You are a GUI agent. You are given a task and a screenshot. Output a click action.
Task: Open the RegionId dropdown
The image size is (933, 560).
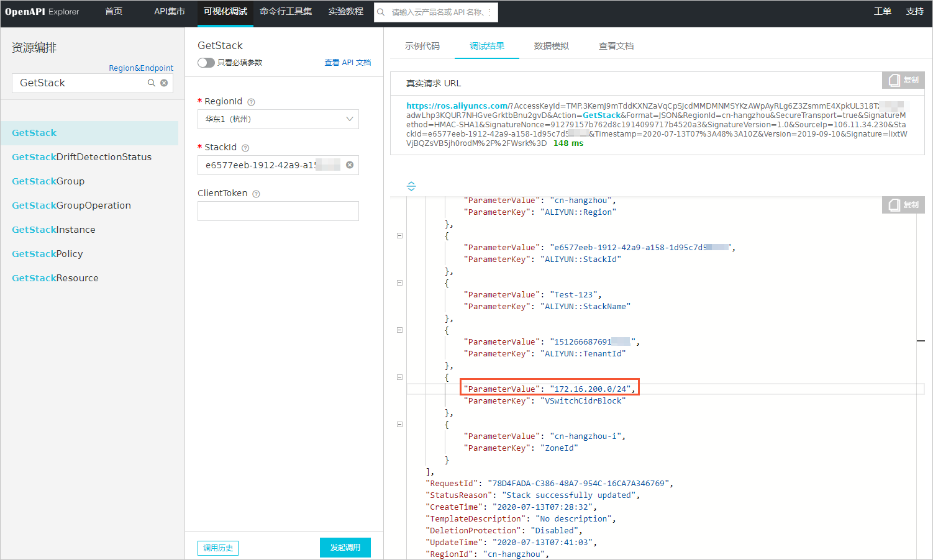click(278, 119)
